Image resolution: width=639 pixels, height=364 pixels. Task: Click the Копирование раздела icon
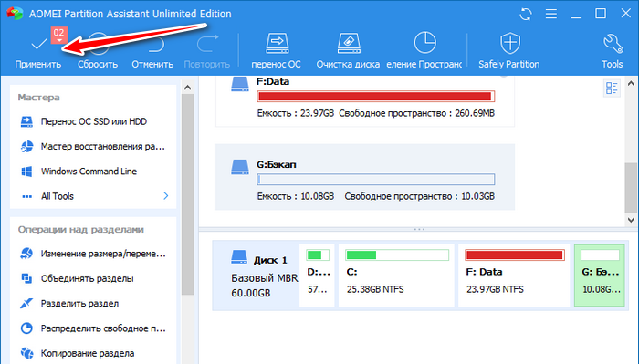26,353
